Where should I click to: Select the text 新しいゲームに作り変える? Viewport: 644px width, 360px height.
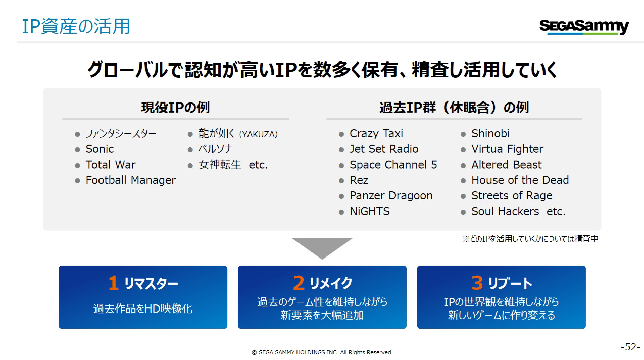[502, 315]
